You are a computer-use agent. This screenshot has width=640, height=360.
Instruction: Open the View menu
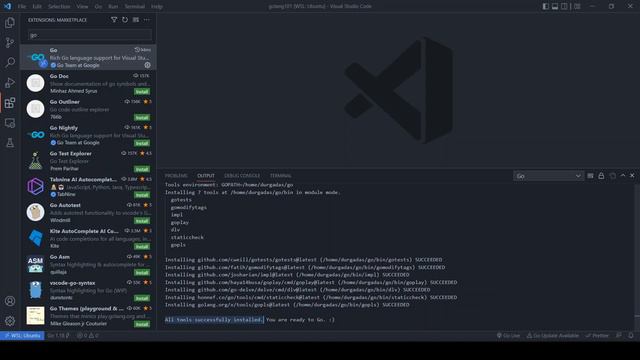point(82,7)
